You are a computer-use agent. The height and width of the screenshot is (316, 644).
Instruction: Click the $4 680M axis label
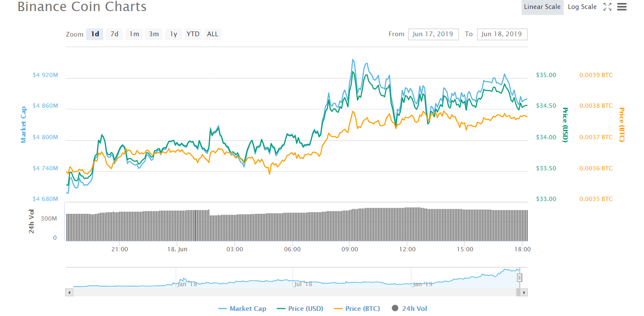(45, 199)
